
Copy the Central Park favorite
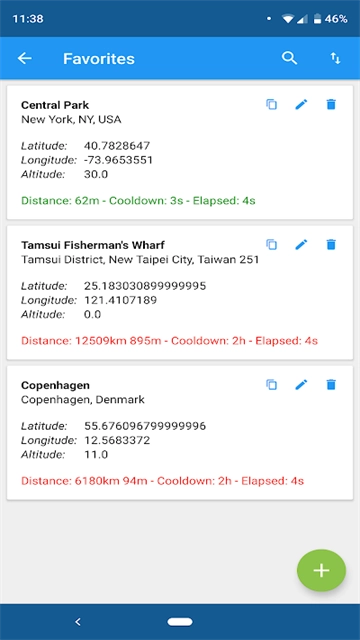click(271, 104)
